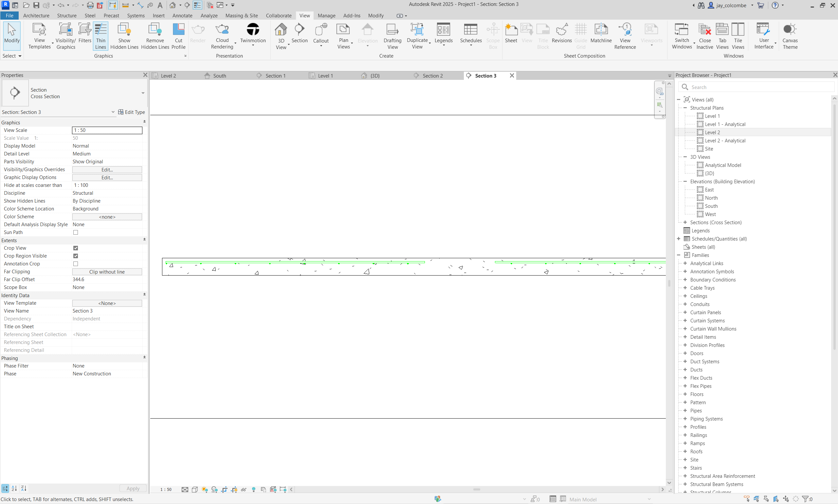Screen dimensions: 838x504
Task: Click the Sheet icon in Sheet Composition
Action: tap(511, 33)
